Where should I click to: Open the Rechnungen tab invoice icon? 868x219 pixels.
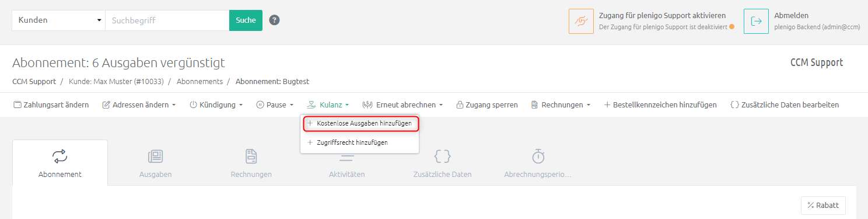click(x=251, y=157)
